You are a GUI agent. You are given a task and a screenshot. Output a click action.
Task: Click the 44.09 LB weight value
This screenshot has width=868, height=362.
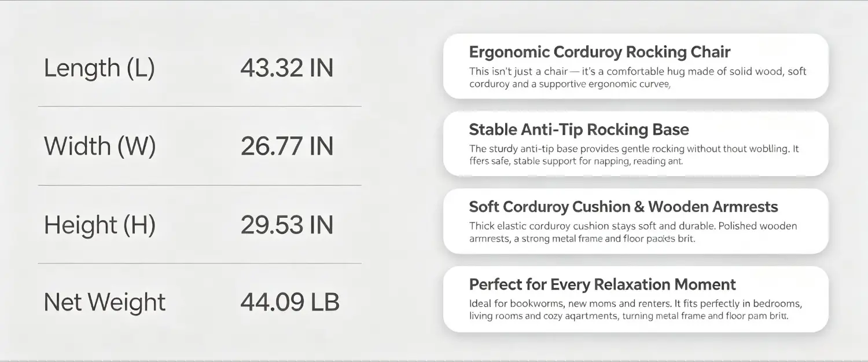pos(290,302)
